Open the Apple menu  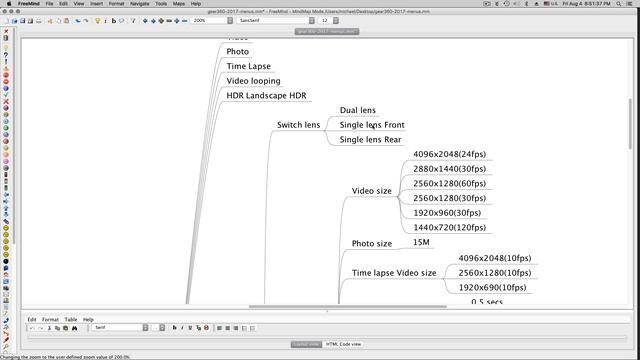9,4
